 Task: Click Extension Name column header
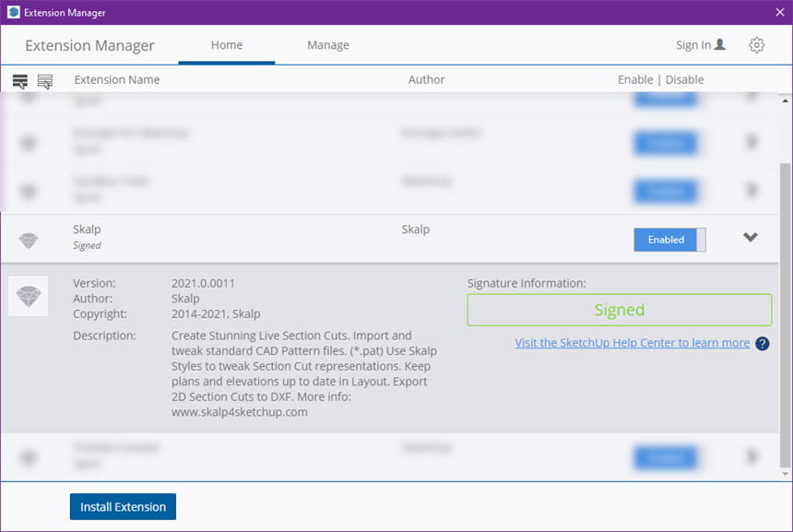[117, 79]
